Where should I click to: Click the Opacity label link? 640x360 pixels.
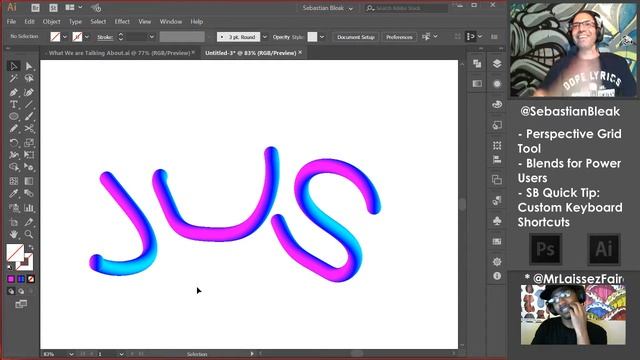point(281,37)
